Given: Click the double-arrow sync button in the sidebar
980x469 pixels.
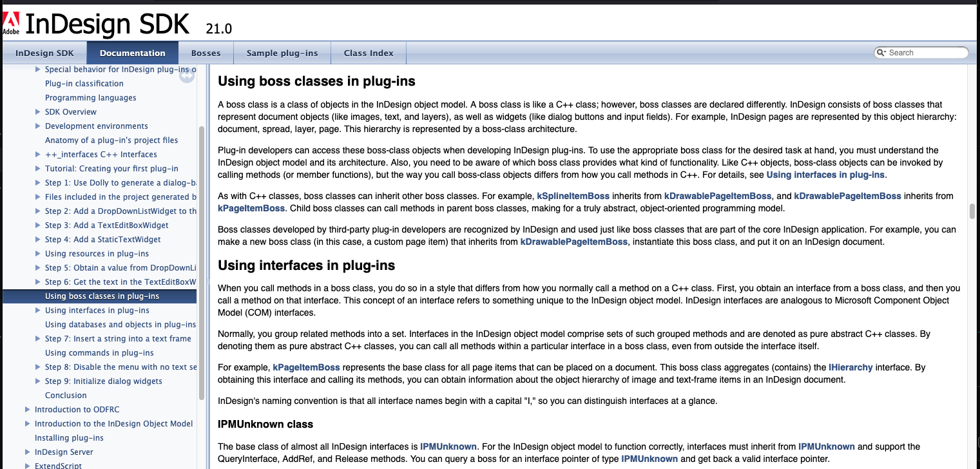Looking at the screenshot, I should 187,76.
